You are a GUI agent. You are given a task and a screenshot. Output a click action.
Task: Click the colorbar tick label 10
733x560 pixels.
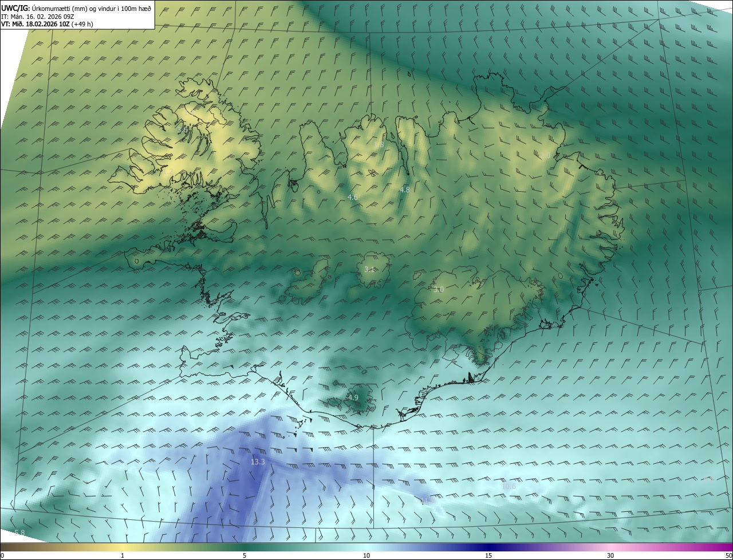366,555
